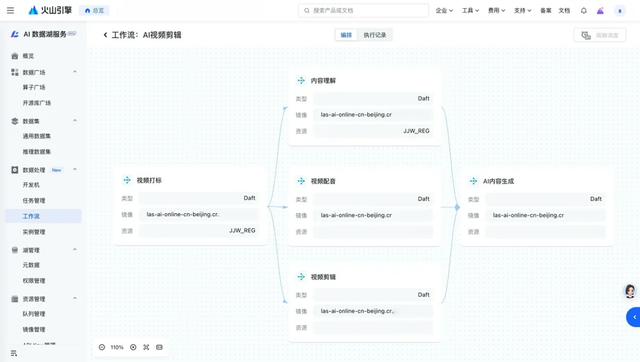Viewport: 640px width, 362px height.
Task: Expand the blue side panel arrow button
Action: tap(633, 317)
